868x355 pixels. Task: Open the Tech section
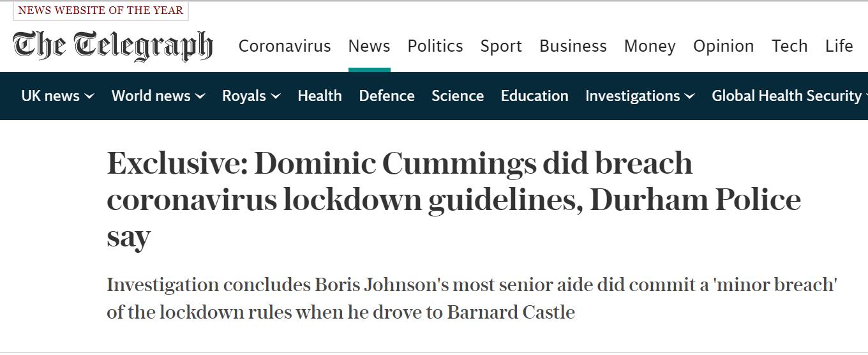[789, 46]
